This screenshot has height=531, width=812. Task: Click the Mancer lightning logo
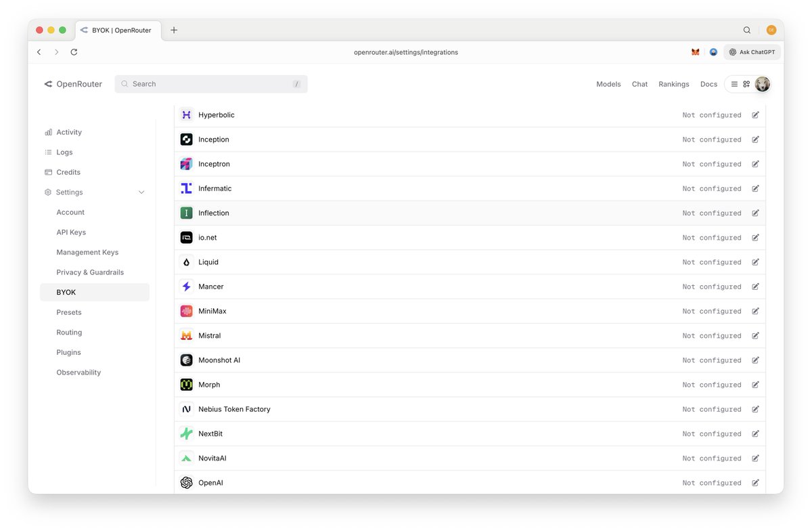point(187,286)
